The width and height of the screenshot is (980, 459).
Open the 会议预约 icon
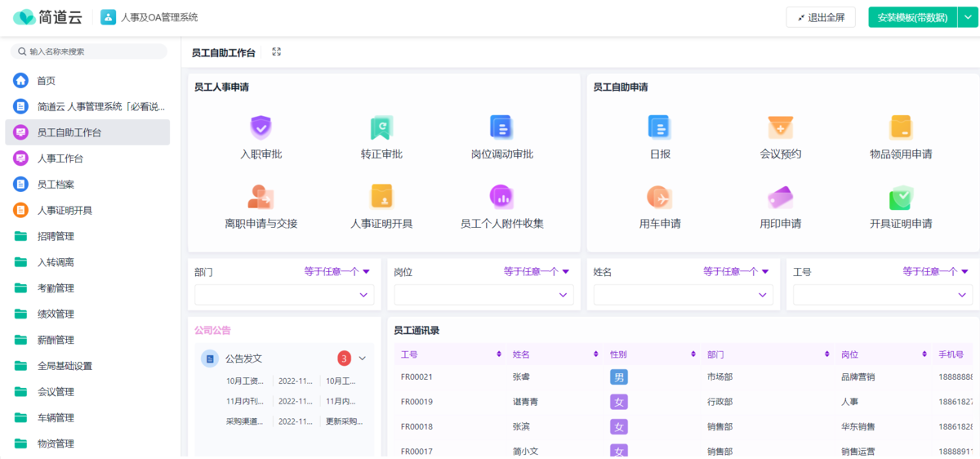pos(780,127)
